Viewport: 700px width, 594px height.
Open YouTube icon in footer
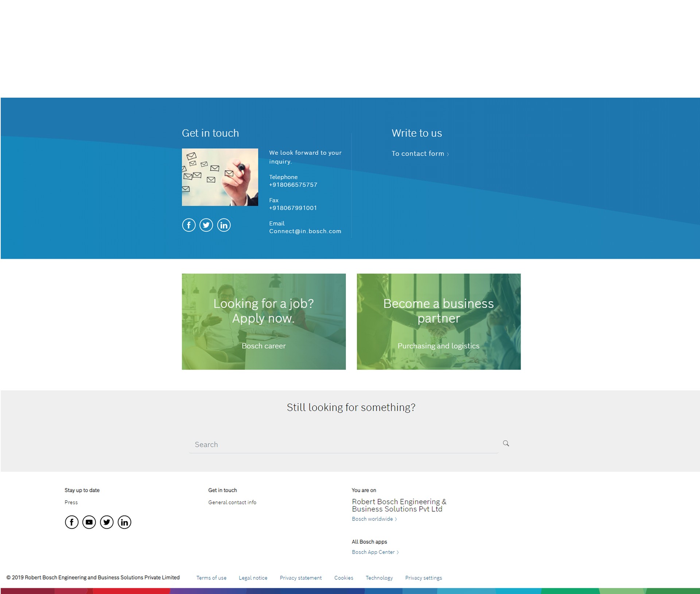pos(89,522)
